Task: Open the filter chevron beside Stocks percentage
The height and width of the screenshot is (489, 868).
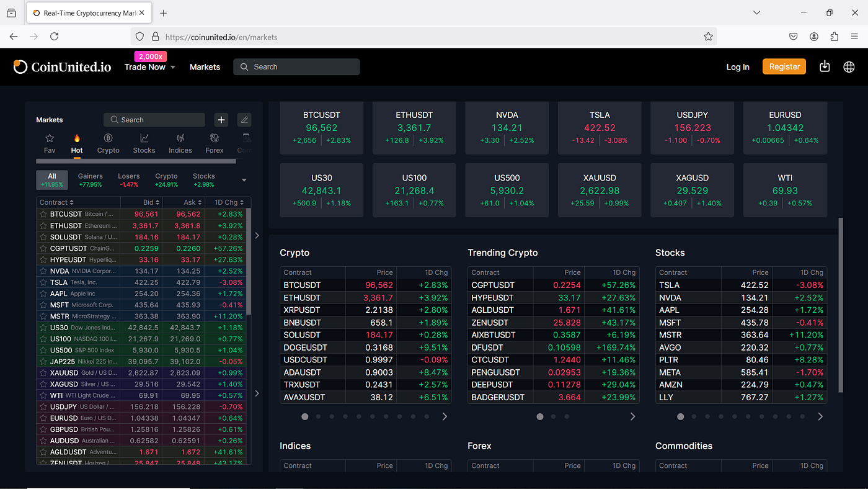Action: pos(244,180)
